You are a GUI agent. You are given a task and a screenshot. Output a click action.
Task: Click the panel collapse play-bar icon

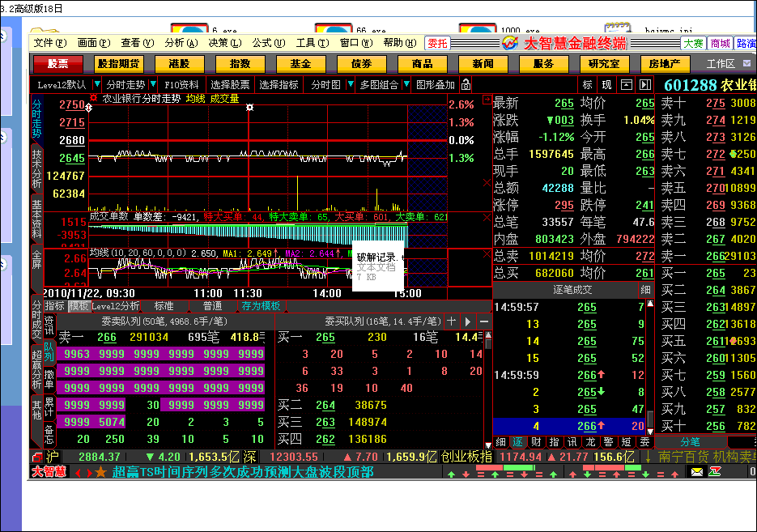(x=645, y=85)
